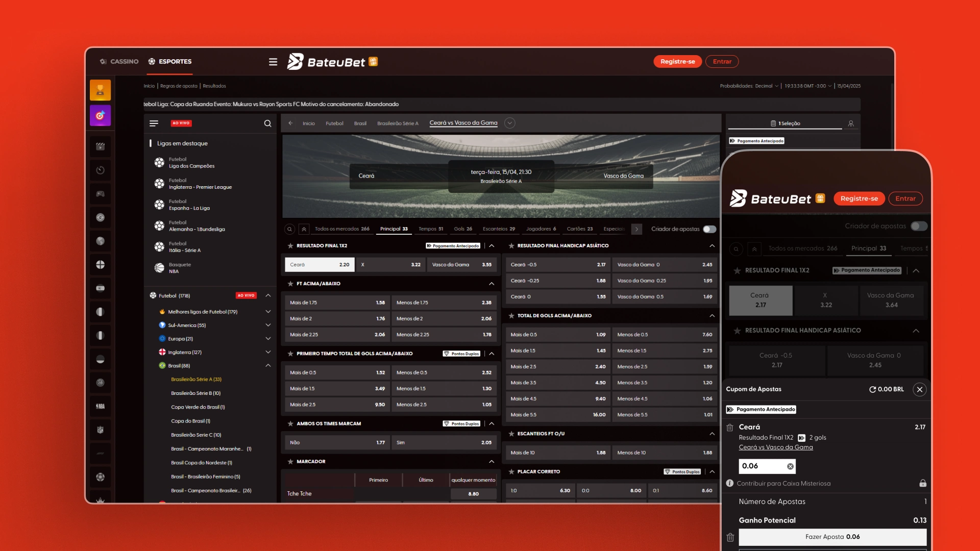Expand Melhores ligas de Futebol list

(x=268, y=312)
